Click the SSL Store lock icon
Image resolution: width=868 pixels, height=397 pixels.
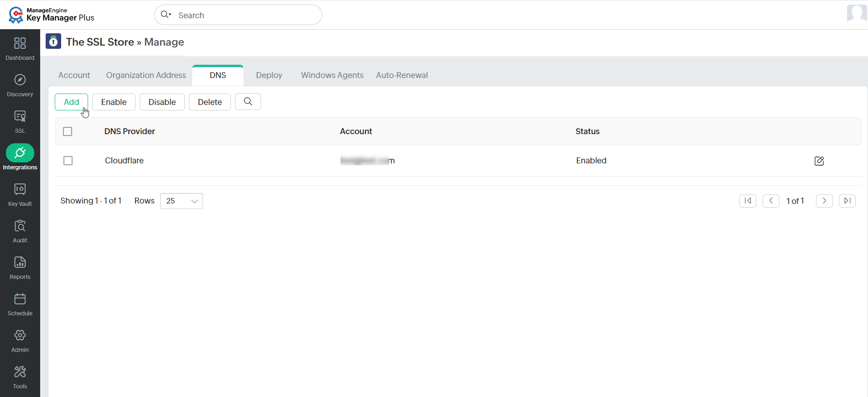coord(53,42)
